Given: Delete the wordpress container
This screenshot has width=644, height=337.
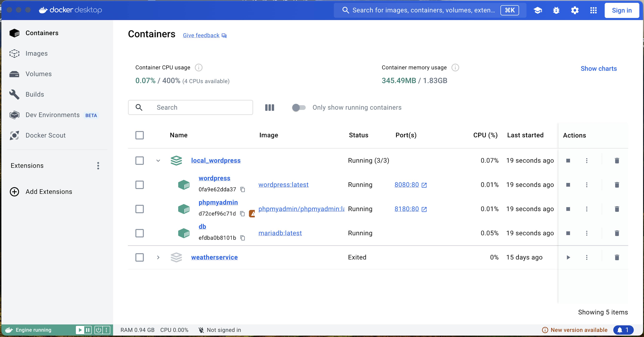Looking at the screenshot, I should (617, 185).
